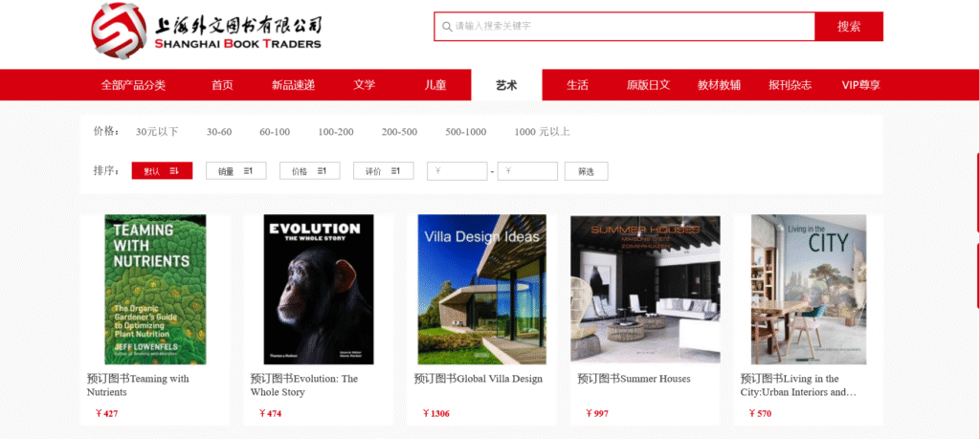Switch to the 儿童 children tab
The image size is (980, 439).
click(x=435, y=85)
